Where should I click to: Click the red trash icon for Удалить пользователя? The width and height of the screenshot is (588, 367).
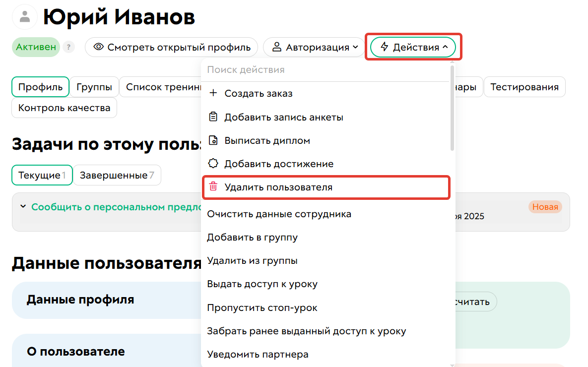(213, 187)
